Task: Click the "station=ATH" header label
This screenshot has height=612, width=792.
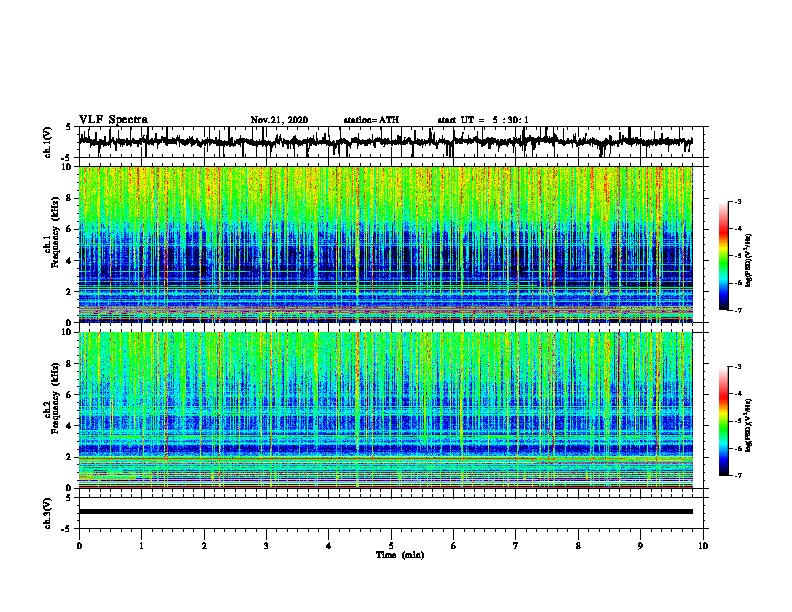Action: coord(371,120)
